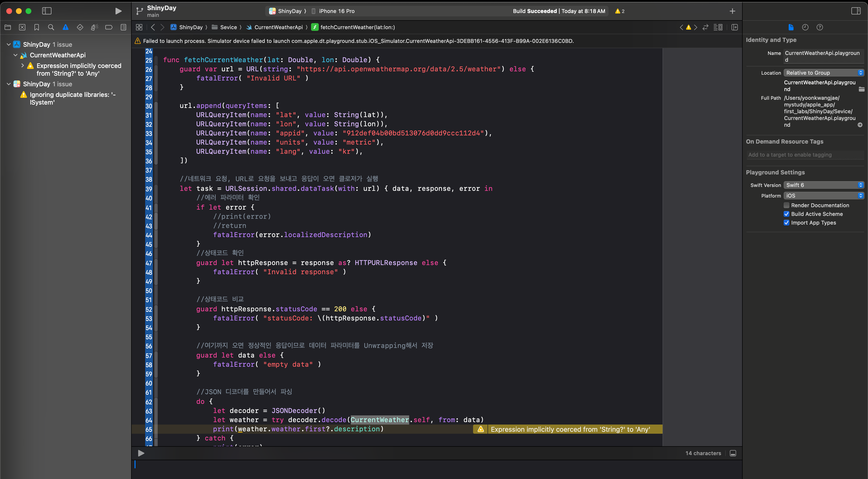Click the Build Succeeded status text

(535, 11)
